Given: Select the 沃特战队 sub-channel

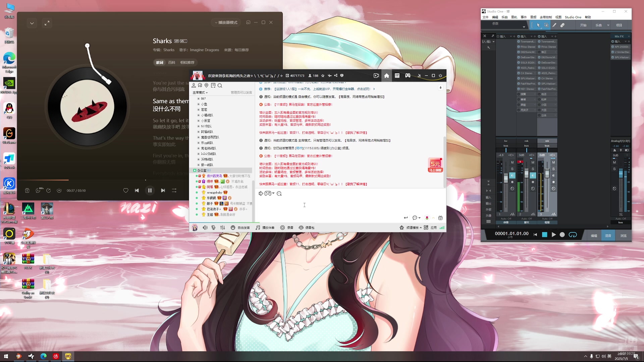Looking at the screenshot, I should click(x=207, y=160).
